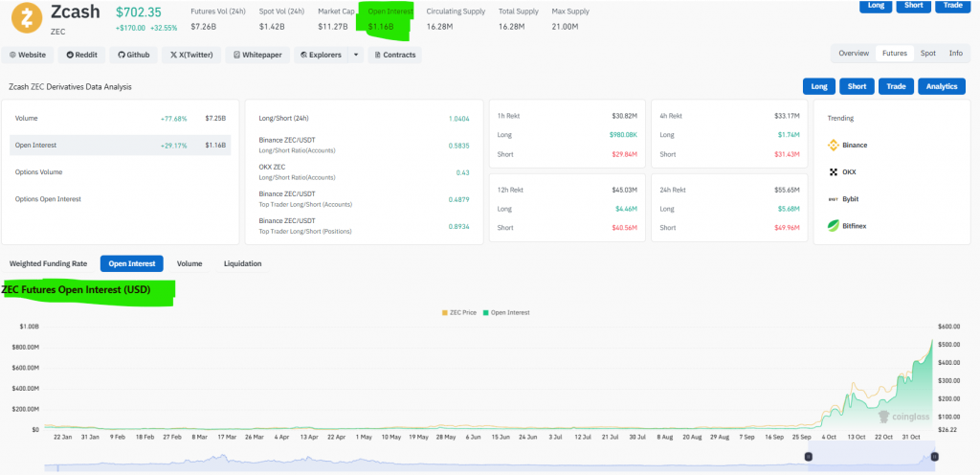The height and width of the screenshot is (475, 980).
Task: Switch to the Spot tab
Action: coord(927,54)
